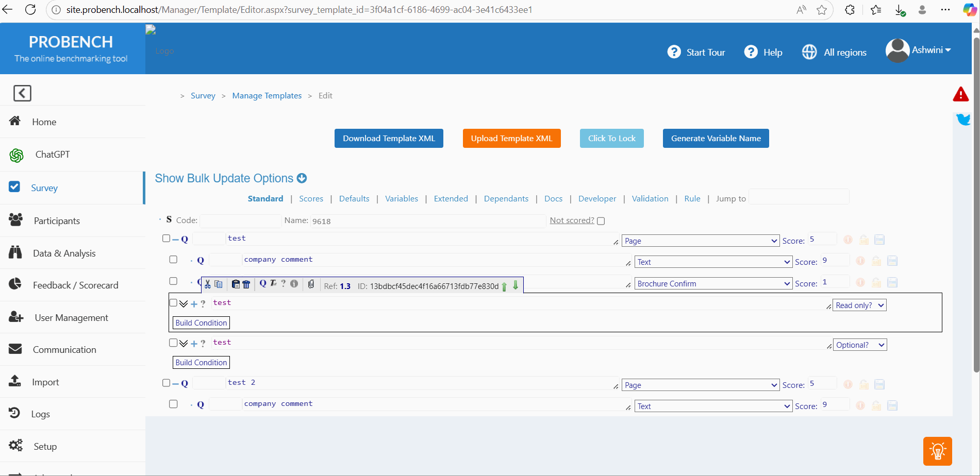The image size is (980, 476).
Task: Toggle the Not scored? checkbox
Action: pos(601,221)
